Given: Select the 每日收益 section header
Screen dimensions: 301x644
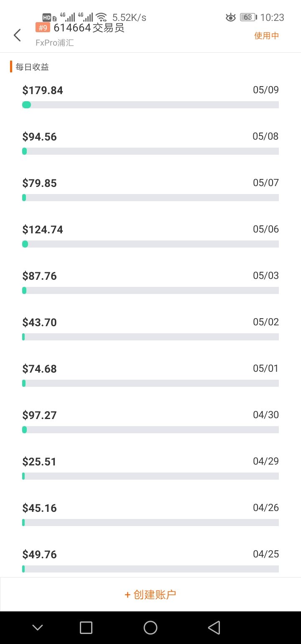Looking at the screenshot, I should click(x=32, y=66).
